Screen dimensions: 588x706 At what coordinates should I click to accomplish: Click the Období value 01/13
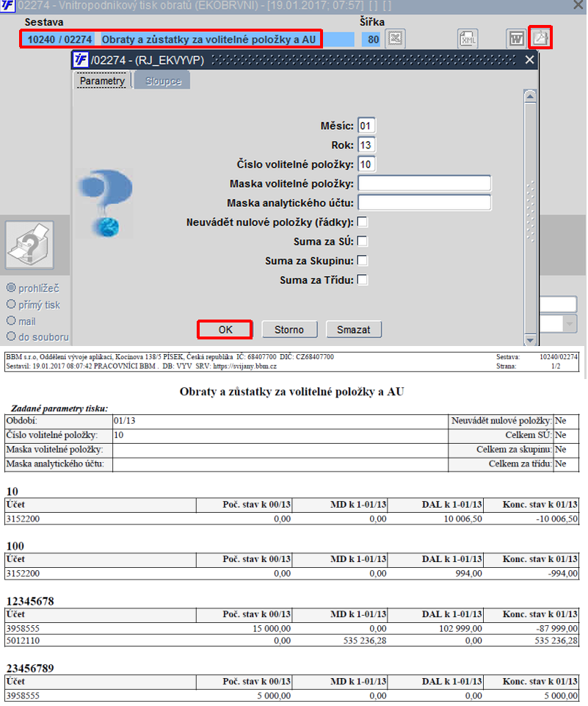pos(125,421)
